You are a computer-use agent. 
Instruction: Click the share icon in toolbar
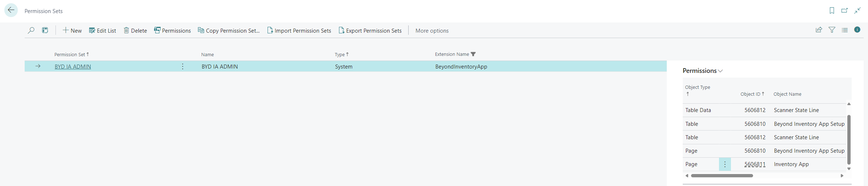(819, 30)
